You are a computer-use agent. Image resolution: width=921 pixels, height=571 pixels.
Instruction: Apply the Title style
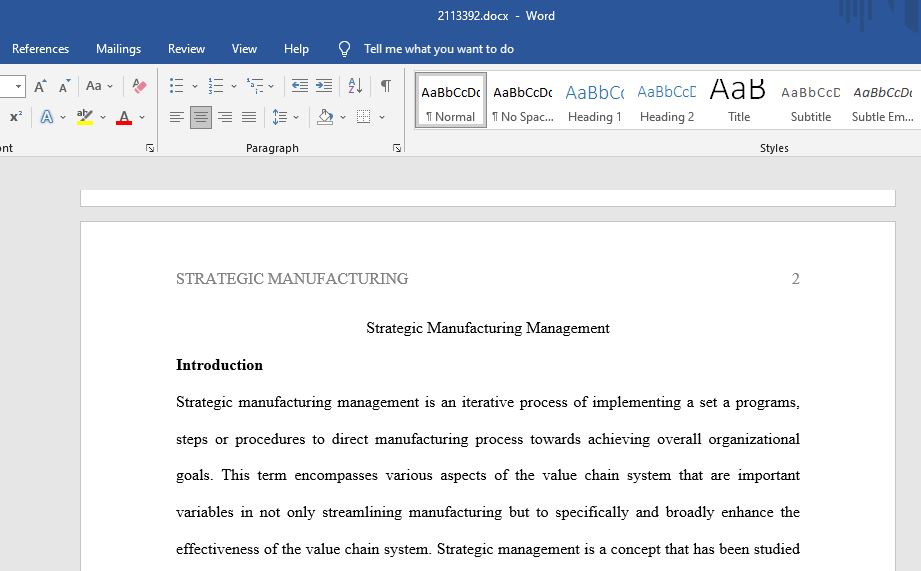(x=738, y=100)
